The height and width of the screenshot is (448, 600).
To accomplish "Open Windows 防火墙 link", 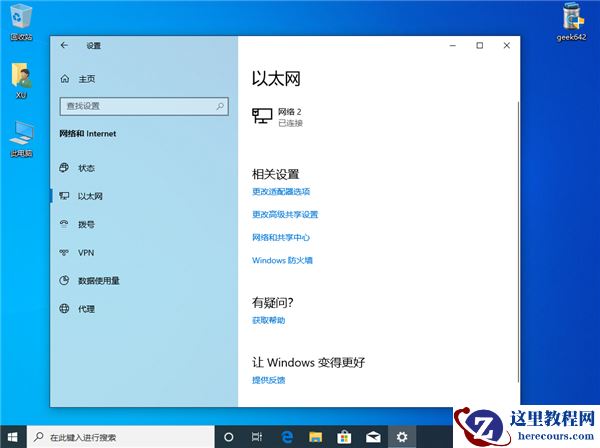I will point(282,260).
